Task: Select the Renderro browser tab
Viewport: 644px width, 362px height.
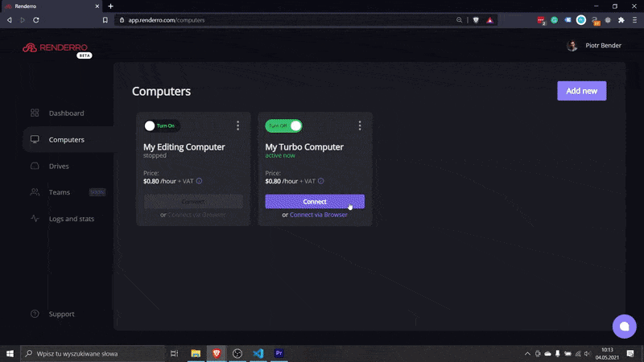Action: pos(52,6)
